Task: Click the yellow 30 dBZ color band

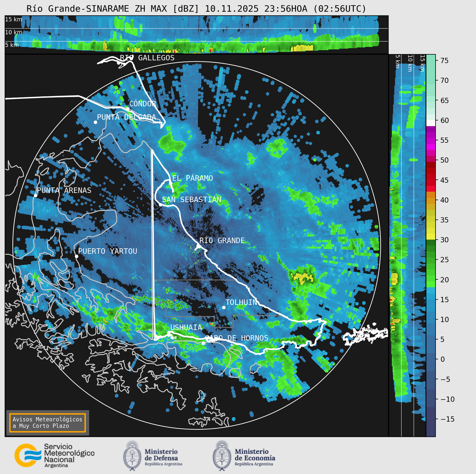Action: point(431,237)
